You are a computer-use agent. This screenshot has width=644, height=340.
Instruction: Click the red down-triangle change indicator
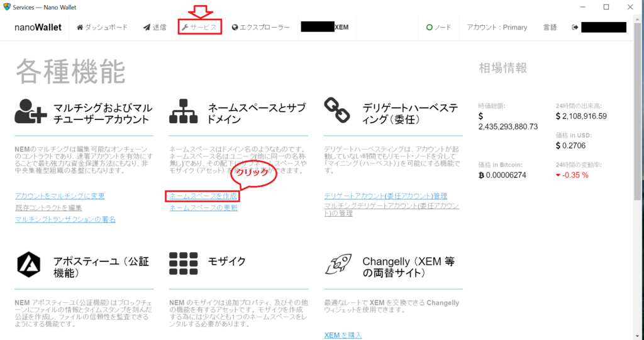tap(558, 175)
